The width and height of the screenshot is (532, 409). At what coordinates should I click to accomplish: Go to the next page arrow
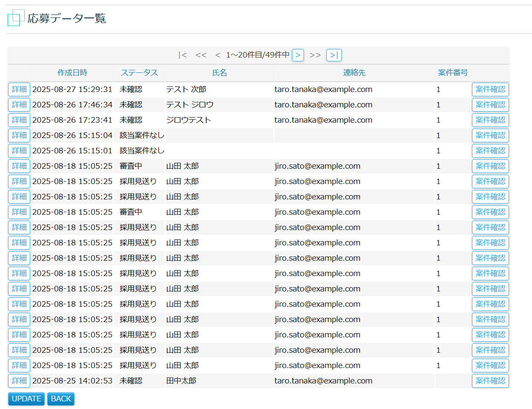tap(297, 55)
